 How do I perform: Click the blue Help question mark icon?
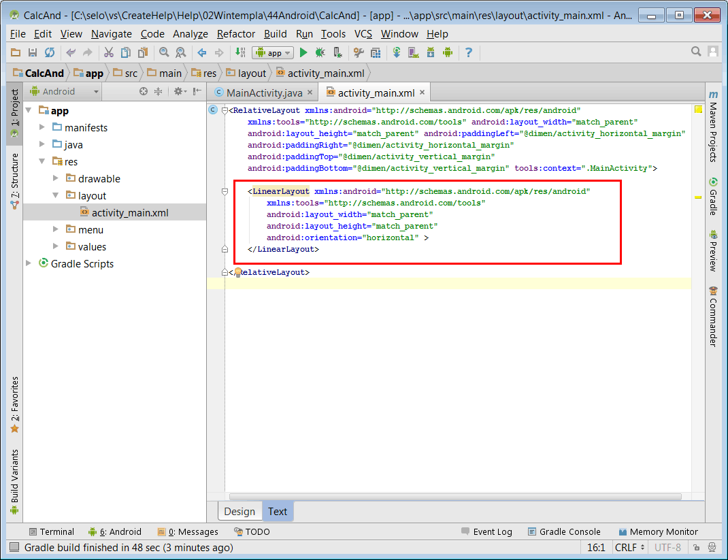coord(469,52)
